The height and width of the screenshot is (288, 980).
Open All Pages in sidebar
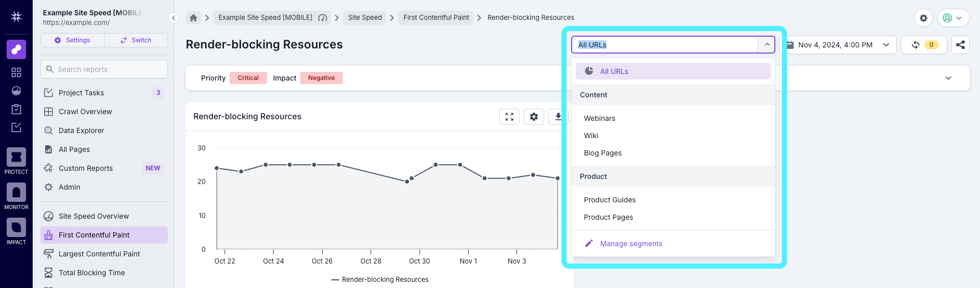pos(104,149)
